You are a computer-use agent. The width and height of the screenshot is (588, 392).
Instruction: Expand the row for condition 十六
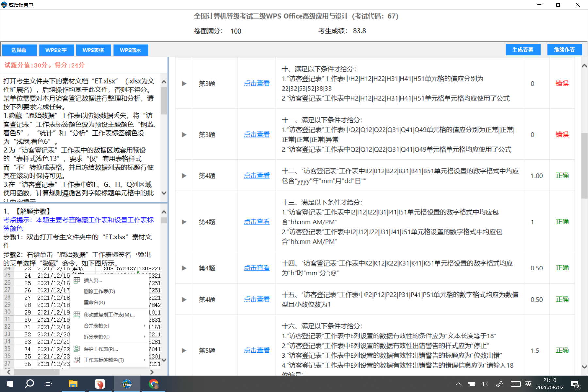tap(184, 351)
